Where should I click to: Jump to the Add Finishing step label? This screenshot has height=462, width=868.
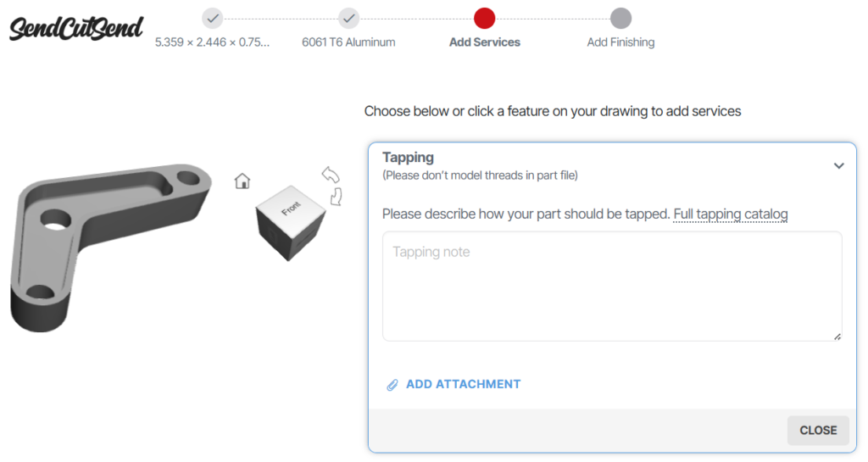point(620,42)
